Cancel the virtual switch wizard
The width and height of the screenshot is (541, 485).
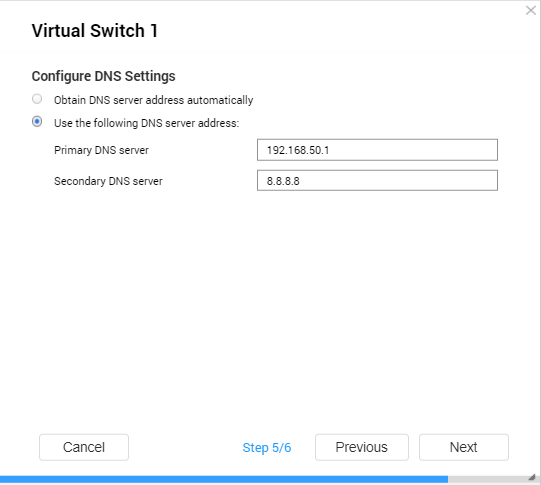tap(84, 447)
